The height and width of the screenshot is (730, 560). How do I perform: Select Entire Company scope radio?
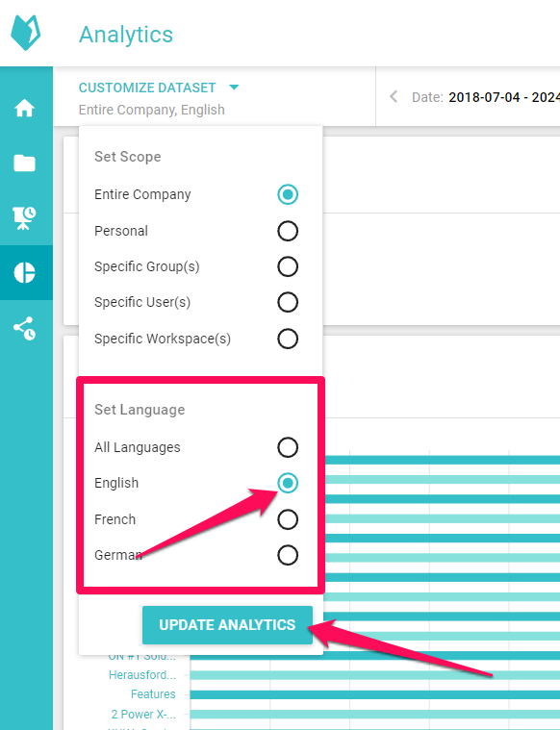click(x=288, y=194)
